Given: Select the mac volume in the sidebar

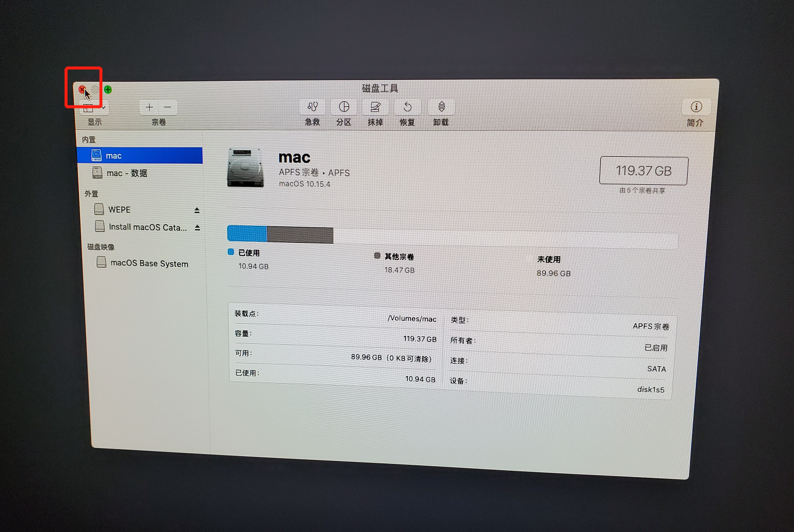Looking at the screenshot, I should coord(140,156).
